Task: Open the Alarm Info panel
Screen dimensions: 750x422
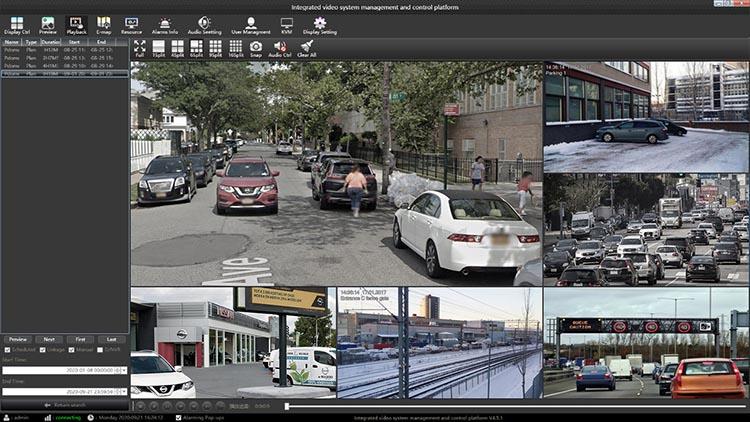Action: pos(165,25)
